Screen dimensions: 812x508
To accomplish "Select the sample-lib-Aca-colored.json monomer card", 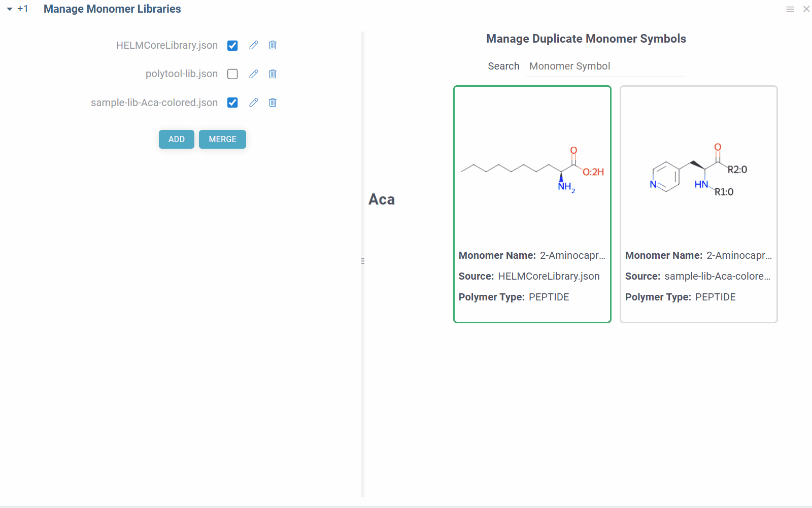I will (x=698, y=203).
